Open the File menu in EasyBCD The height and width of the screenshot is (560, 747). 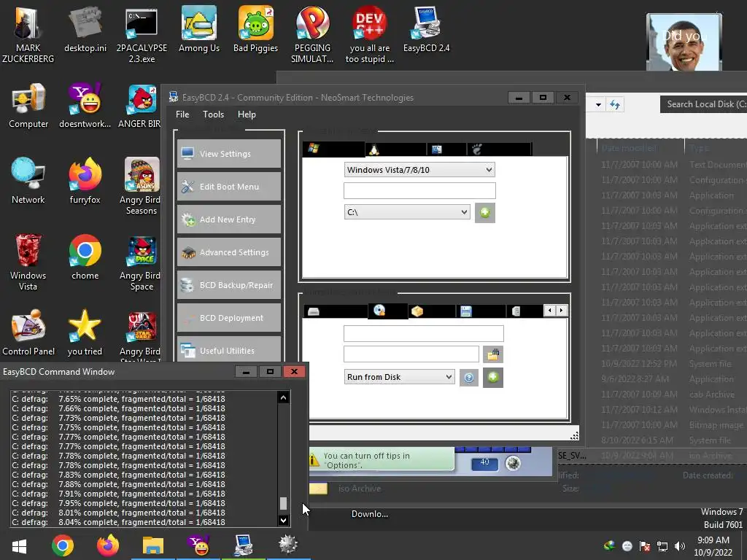coord(182,114)
